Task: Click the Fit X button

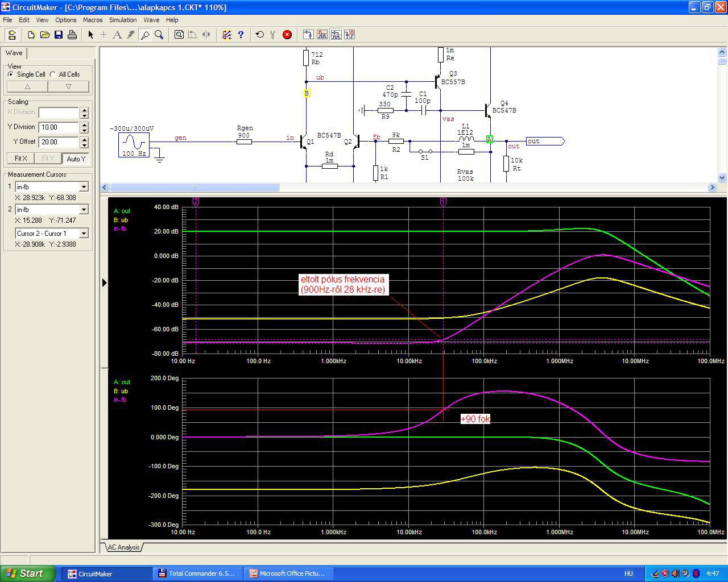Action: 21,159
